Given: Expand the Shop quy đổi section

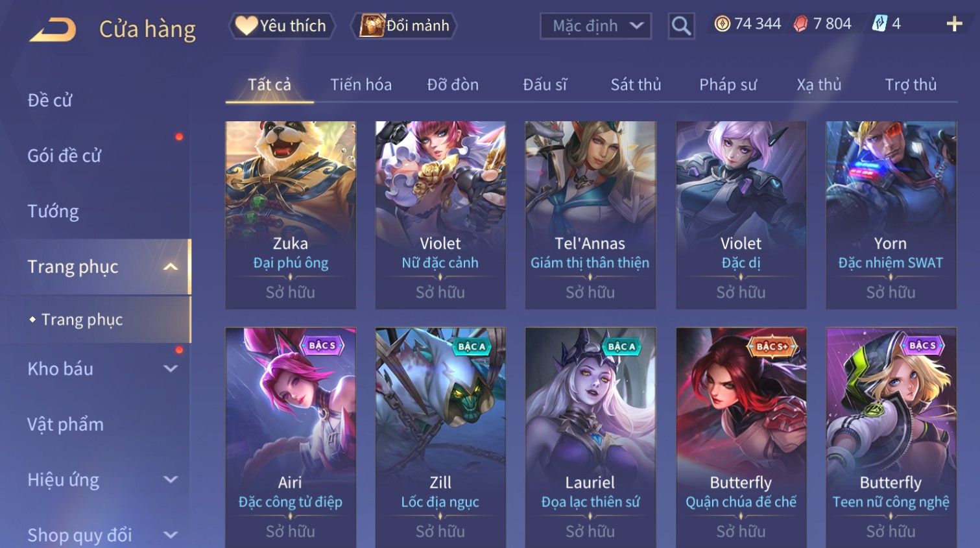Looking at the screenshot, I should coord(171,535).
